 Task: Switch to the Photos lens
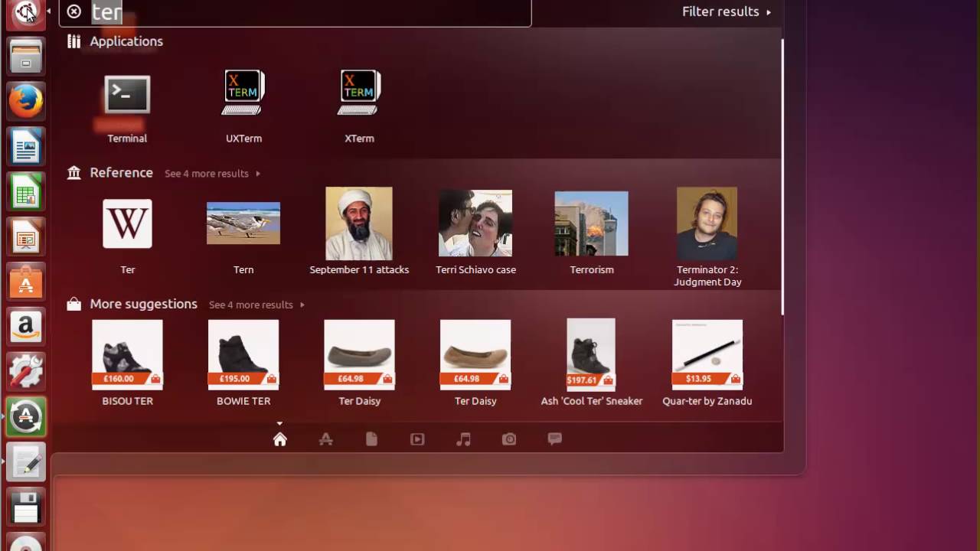click(509, 439)
